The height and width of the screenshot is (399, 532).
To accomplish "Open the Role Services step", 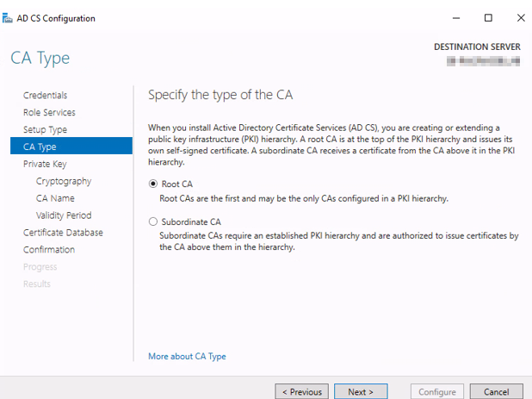I will coord(49,113).
